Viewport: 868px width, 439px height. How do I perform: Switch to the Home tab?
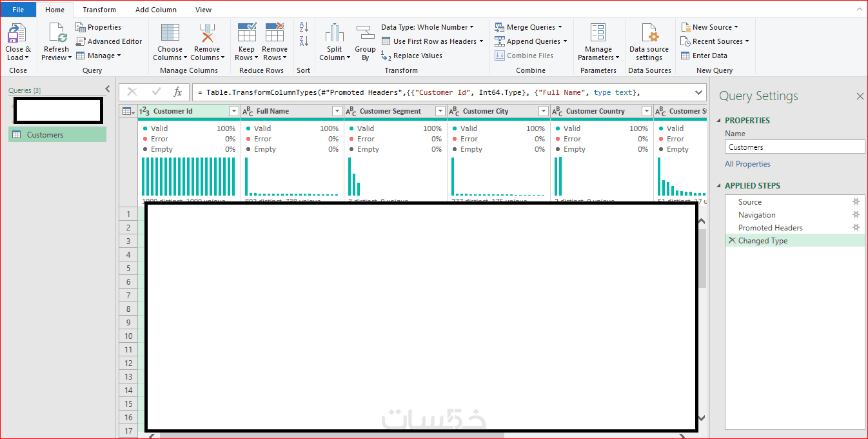coord(55,10)
